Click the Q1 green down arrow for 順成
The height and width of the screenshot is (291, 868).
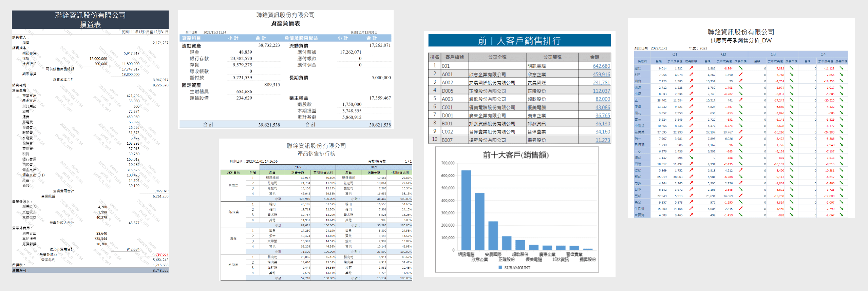[x=691, y=158]
